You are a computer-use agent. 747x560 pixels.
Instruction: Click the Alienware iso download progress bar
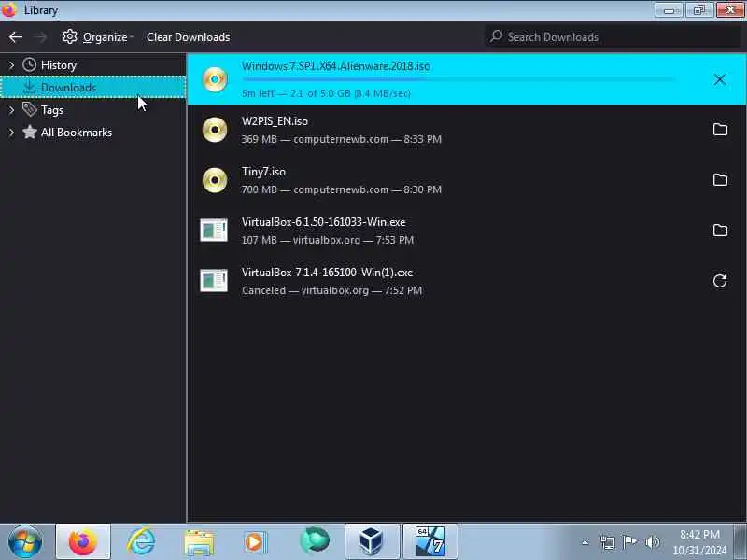click(x=458, y=79)
